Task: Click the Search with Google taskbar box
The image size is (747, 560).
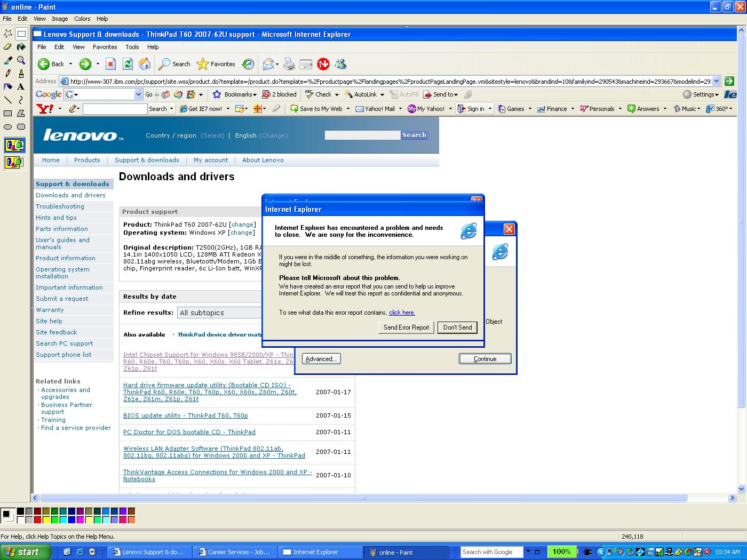Action: [x=491, y=552]
